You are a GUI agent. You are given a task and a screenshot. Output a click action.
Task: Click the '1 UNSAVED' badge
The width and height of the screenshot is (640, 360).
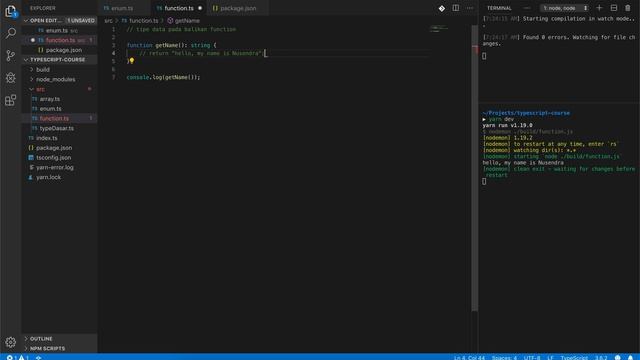click(x=81, y=20)
